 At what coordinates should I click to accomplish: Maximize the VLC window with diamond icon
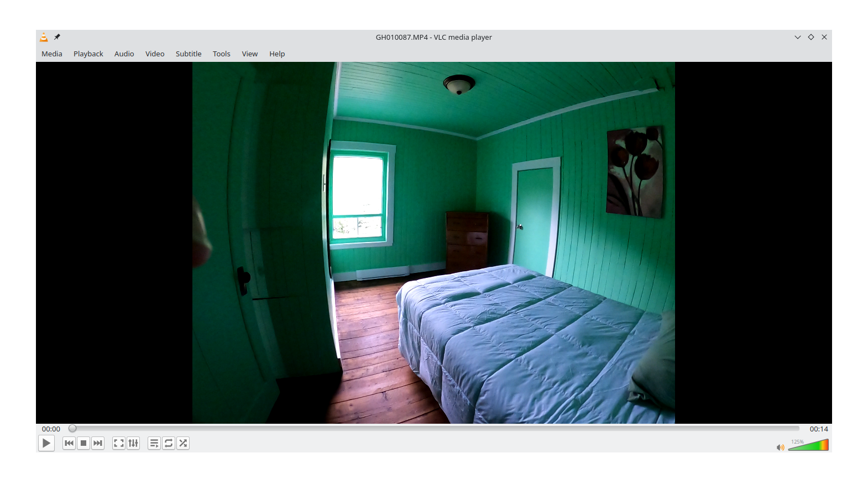[811, 37]
